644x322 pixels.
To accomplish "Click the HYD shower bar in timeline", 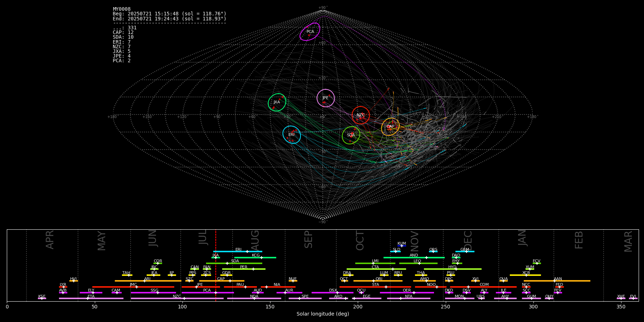I will [453, 269].
